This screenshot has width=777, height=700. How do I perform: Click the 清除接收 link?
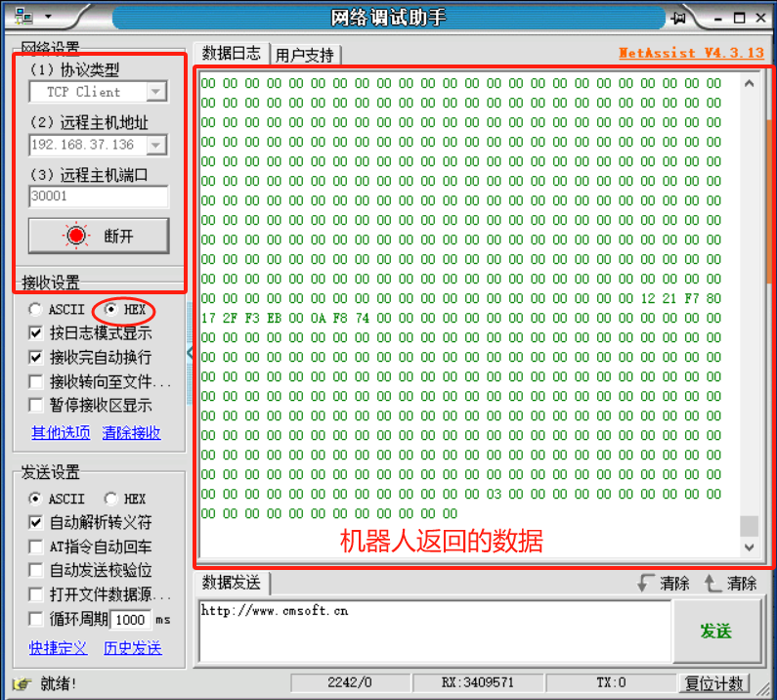click(131, 432)
